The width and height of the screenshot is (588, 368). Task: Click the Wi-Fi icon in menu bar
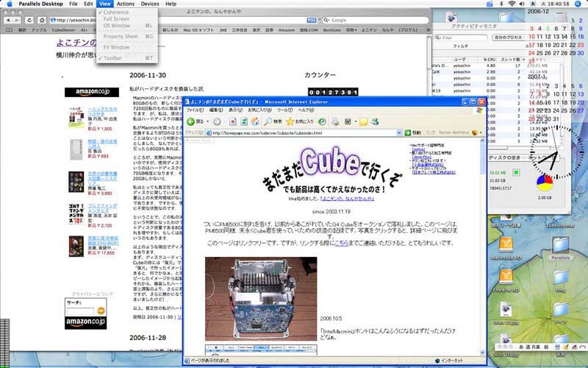coord(512,4)
